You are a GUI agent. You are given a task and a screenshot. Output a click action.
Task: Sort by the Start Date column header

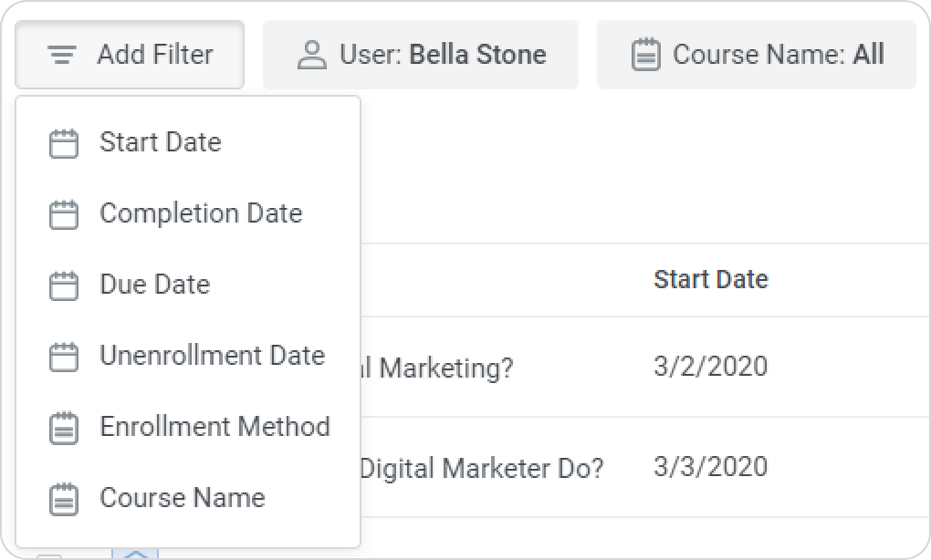710,279
